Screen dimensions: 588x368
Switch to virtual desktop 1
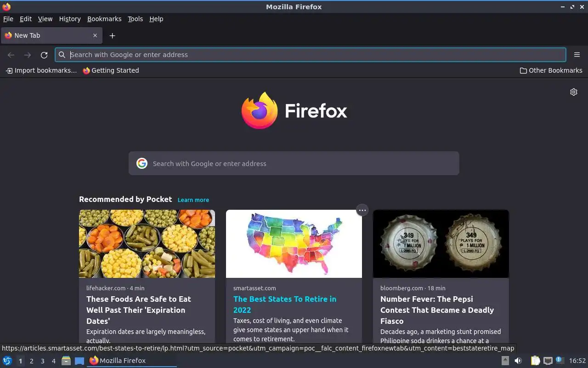click(20, 361)
